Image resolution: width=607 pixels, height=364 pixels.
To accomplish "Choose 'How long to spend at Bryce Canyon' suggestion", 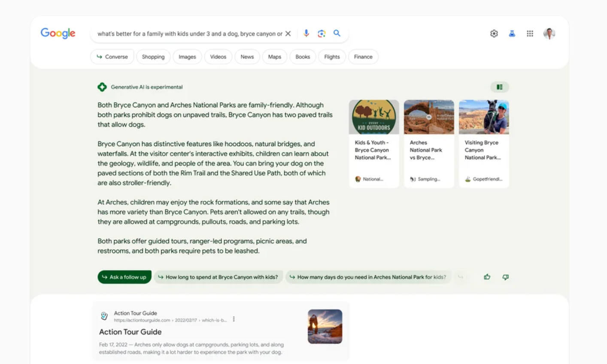I will tap(219, 277).
